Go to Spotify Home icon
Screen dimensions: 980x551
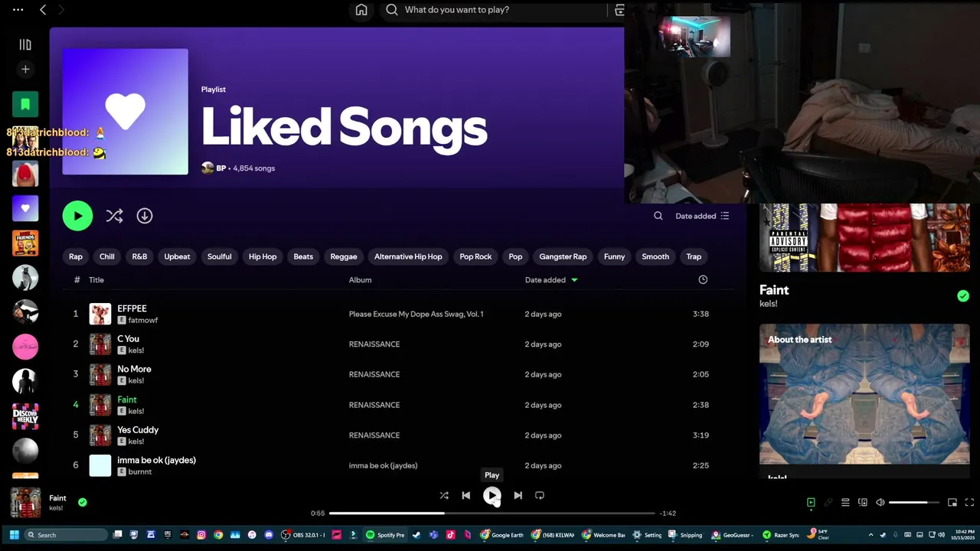(361, 10)
